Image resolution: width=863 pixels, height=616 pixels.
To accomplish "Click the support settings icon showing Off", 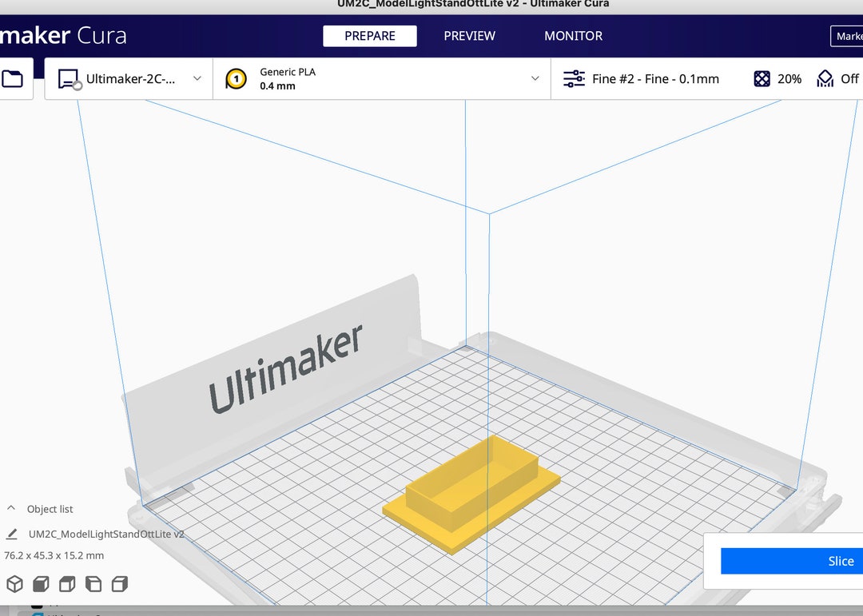I will pyautogui.click(x=824, y=78).
